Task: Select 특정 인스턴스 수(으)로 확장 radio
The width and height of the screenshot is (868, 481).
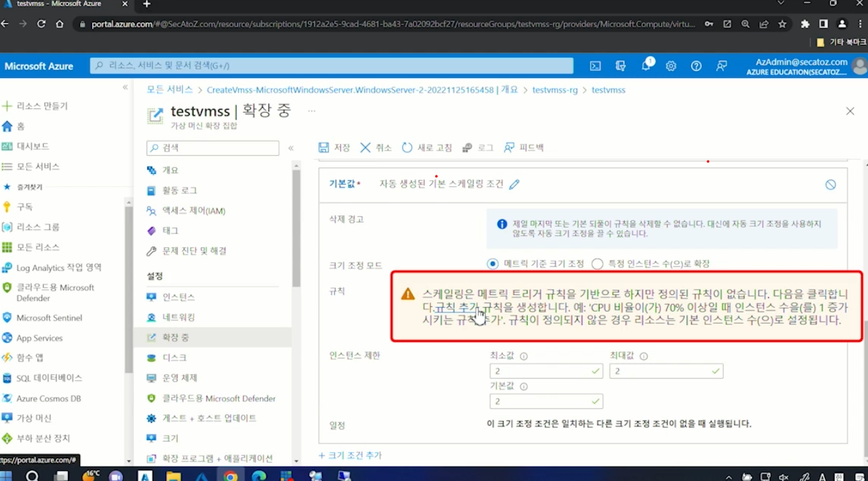Action: click(597, 264)
